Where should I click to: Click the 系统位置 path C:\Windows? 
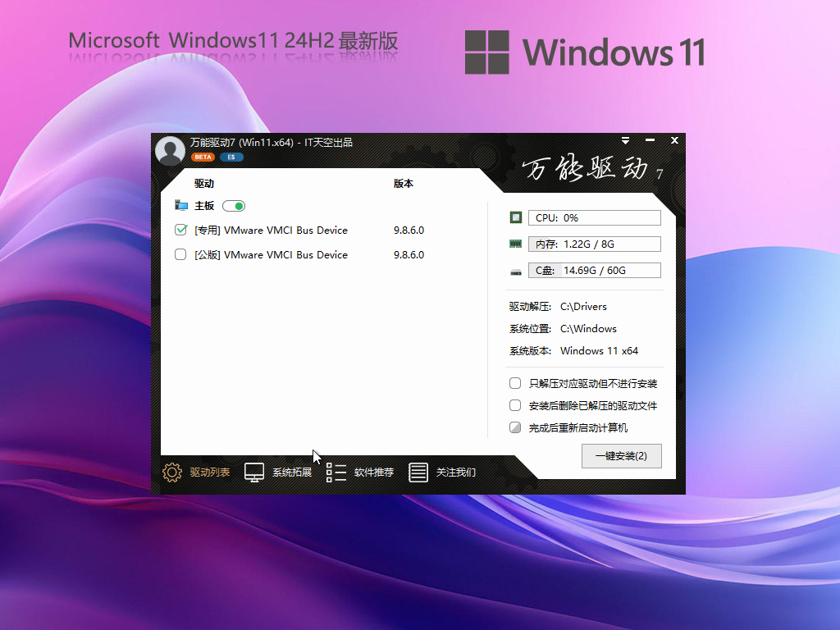pyautogui.click(x=588, y=328)
